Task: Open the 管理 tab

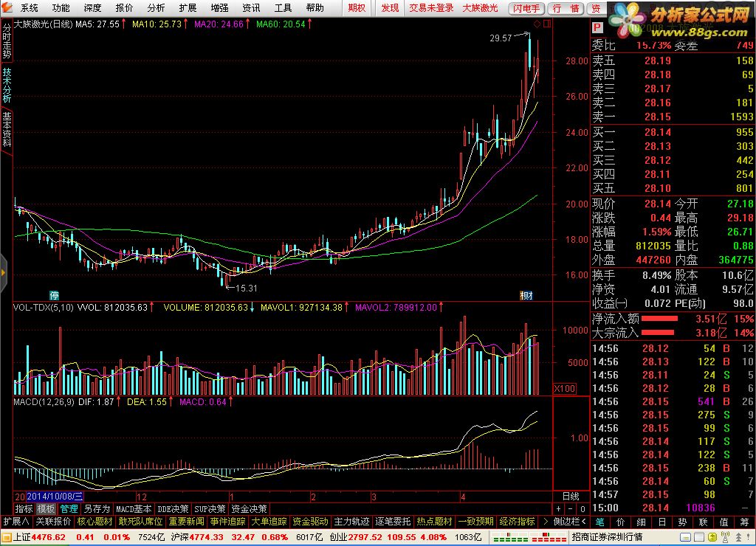Action: [x=69, y=509]
